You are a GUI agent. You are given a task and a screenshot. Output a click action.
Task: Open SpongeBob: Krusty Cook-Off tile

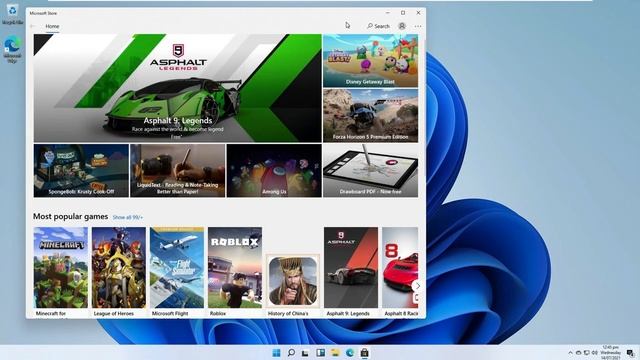tap(81, 171)
